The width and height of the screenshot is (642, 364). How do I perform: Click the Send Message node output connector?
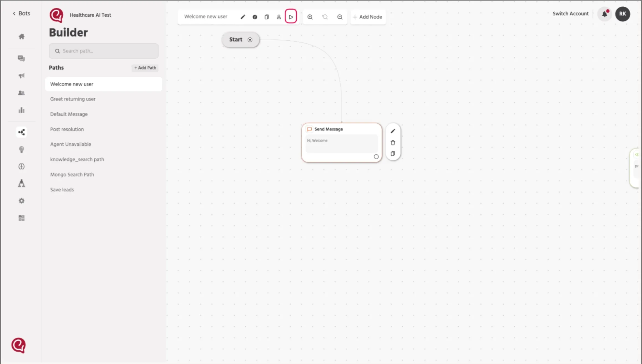[376, 157]
